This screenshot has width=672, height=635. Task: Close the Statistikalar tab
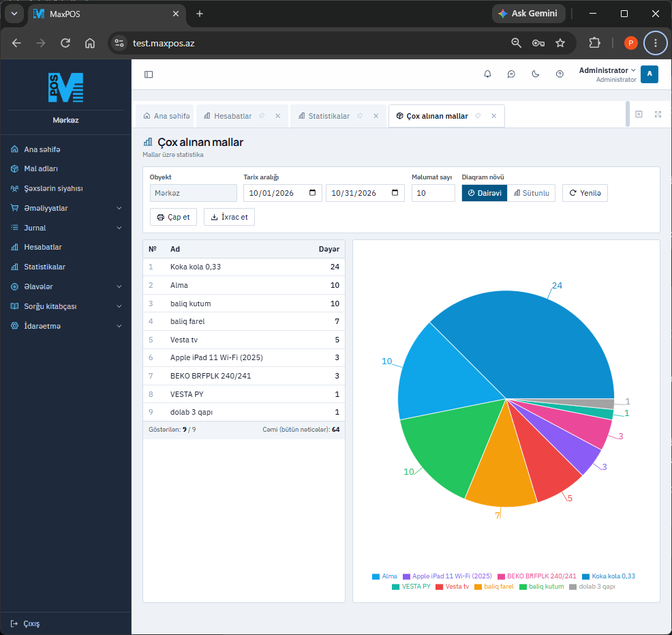(376, 116)
